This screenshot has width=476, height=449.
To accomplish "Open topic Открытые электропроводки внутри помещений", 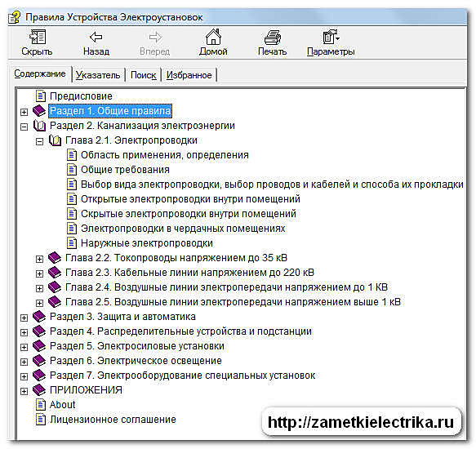I will [x=190, y=199].
